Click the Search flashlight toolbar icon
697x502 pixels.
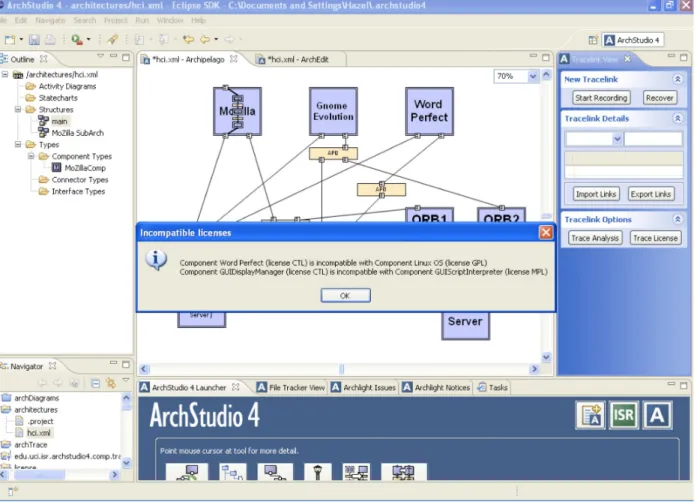point(112,40)
